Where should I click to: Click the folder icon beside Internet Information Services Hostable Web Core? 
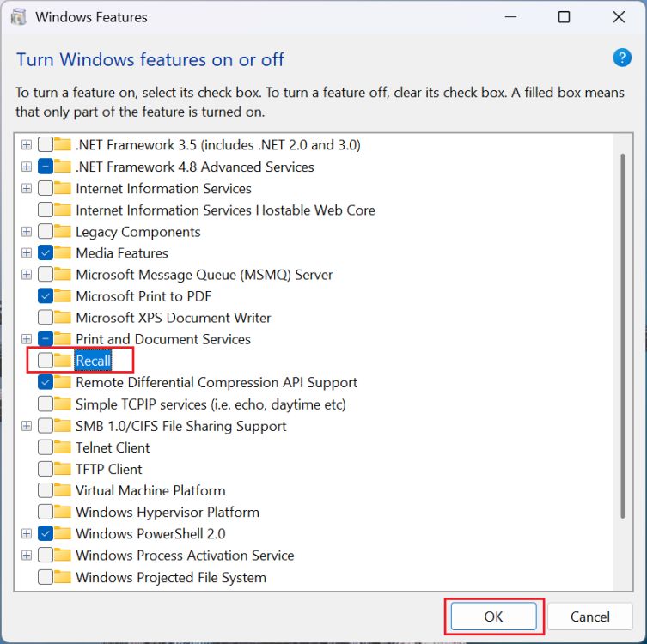63,210
